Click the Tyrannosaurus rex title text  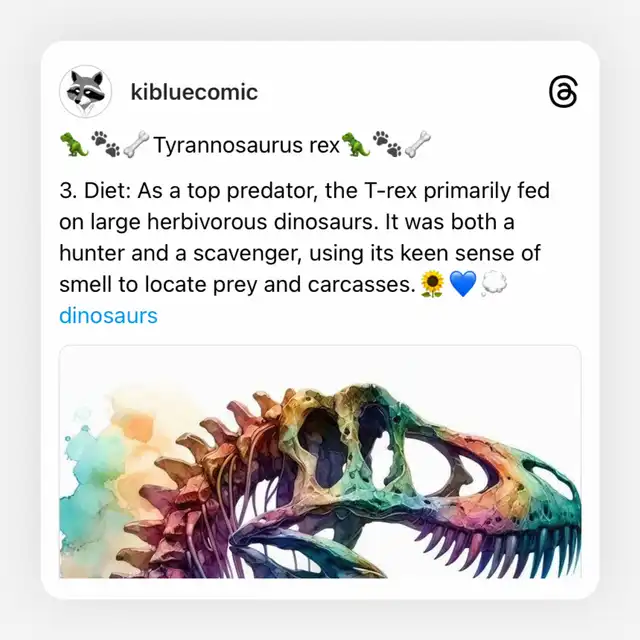(x=247, y=145)
